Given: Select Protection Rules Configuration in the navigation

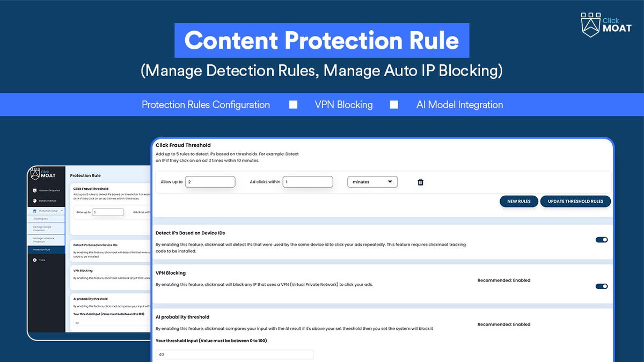Looking at the screenshot, I should pyautogui.click(x=206, y=105).
